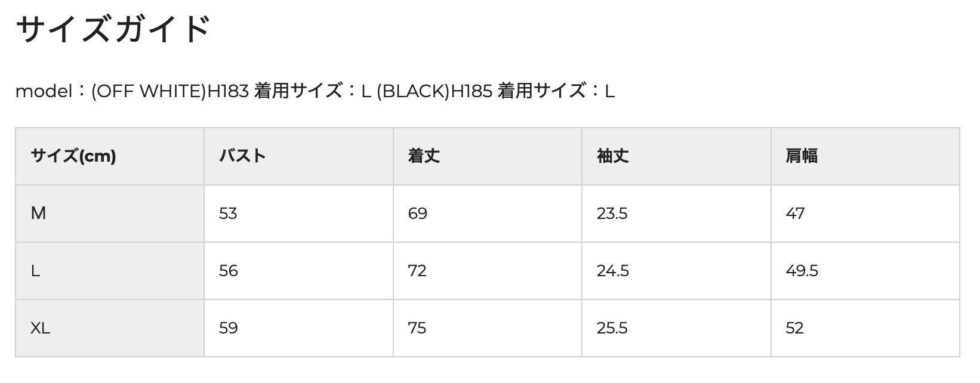Click the XL size row label
The height and width of the screenshot is (383, 980).
point(41,328)
